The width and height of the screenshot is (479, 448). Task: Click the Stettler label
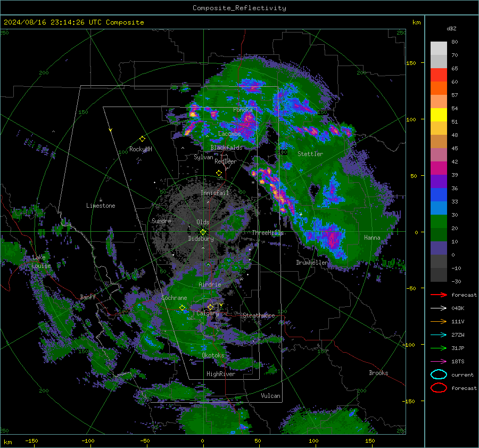point(310,154)
